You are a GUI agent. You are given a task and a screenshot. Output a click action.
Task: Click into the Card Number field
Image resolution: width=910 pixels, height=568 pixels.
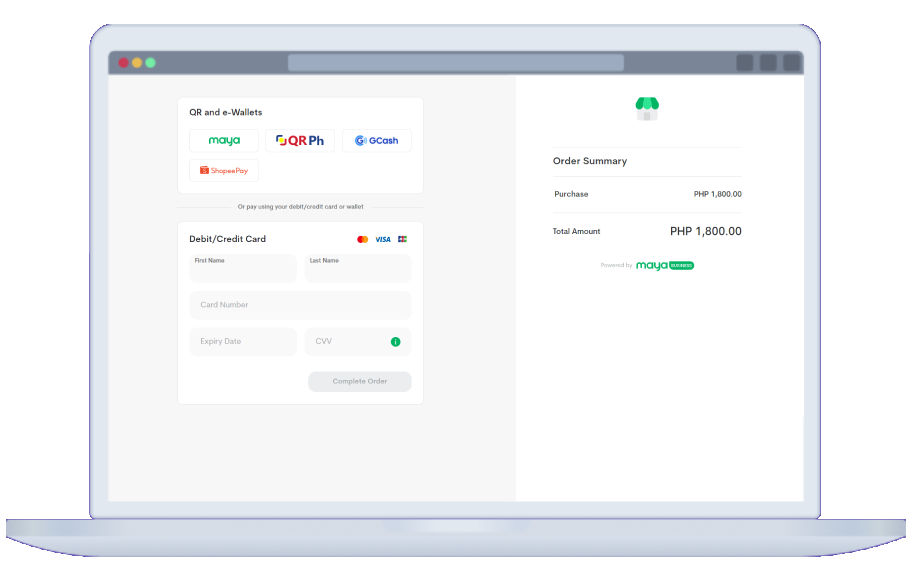300,305
